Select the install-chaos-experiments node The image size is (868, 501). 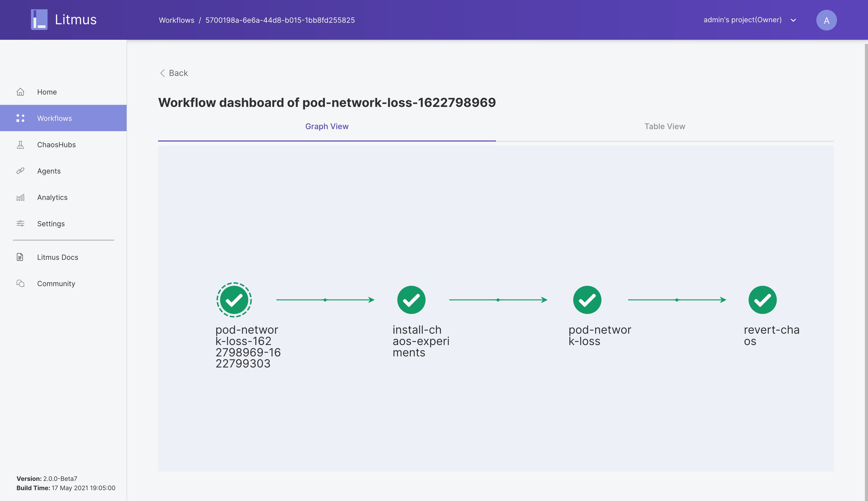pos(411,300)
